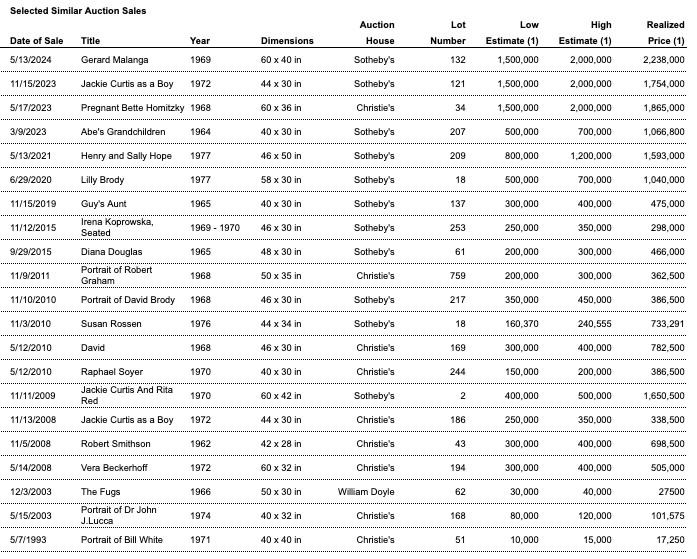The width and height of the screenshot is (697, 559).
Task: Click the 'Date of Sale' column header
Action: click(37, 41)
